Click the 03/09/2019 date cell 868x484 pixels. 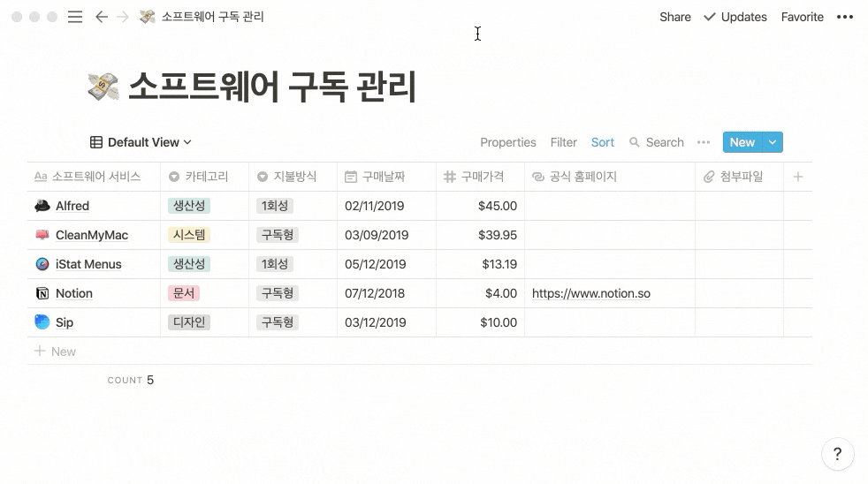coord(386,235)
